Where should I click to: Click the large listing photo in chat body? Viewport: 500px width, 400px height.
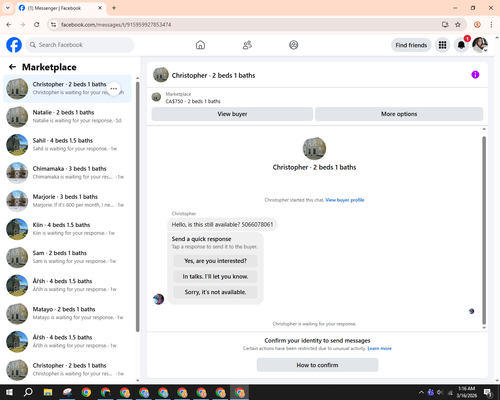[314, 148]
